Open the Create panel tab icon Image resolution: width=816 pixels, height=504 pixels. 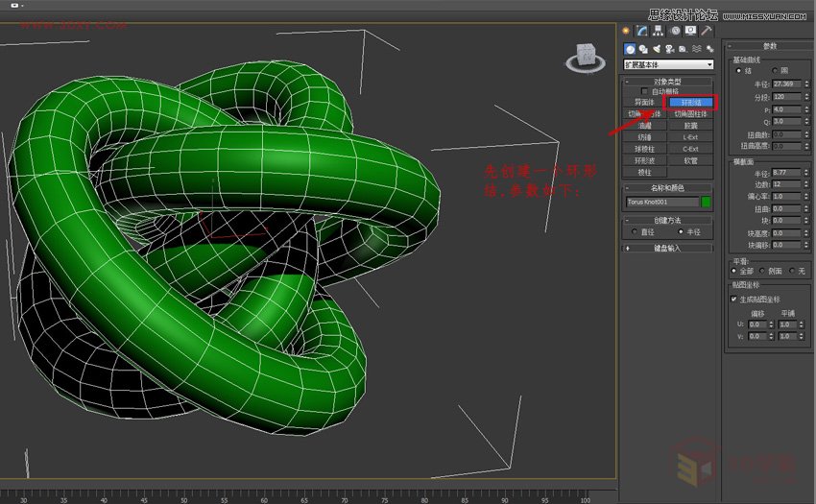pyautogui.click(x=627, y=31)
